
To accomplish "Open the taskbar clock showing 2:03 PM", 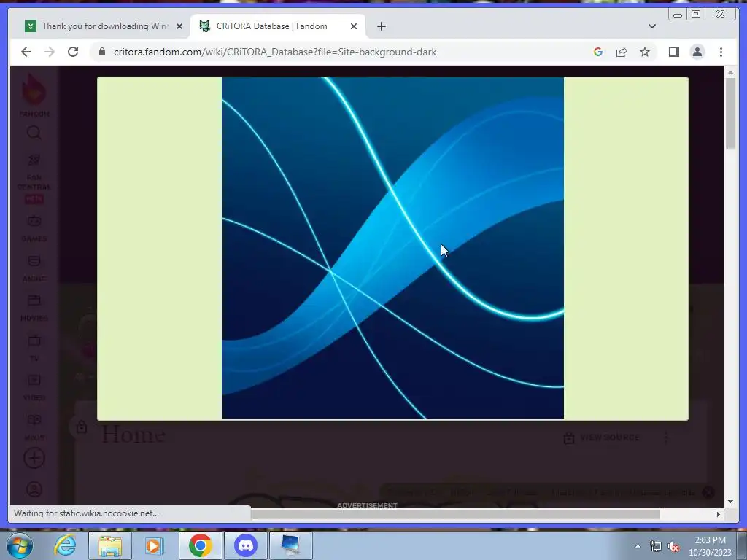I will 710,546.
